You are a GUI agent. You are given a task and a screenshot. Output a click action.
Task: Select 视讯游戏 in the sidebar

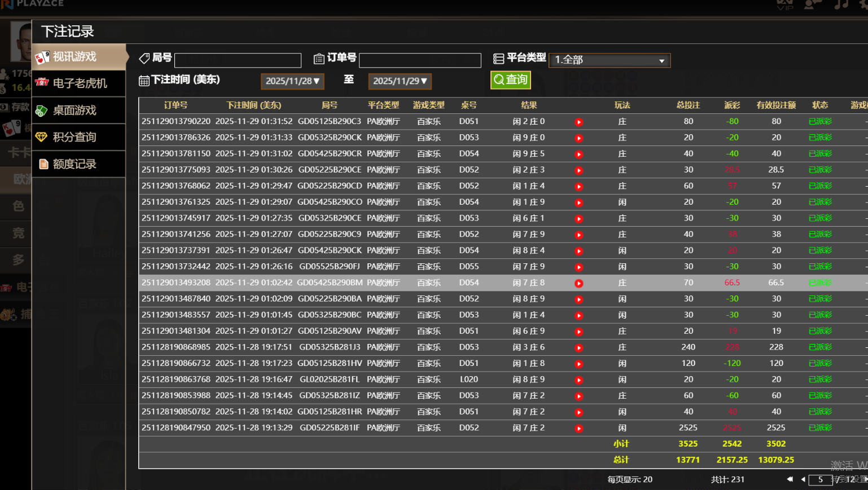79,57
